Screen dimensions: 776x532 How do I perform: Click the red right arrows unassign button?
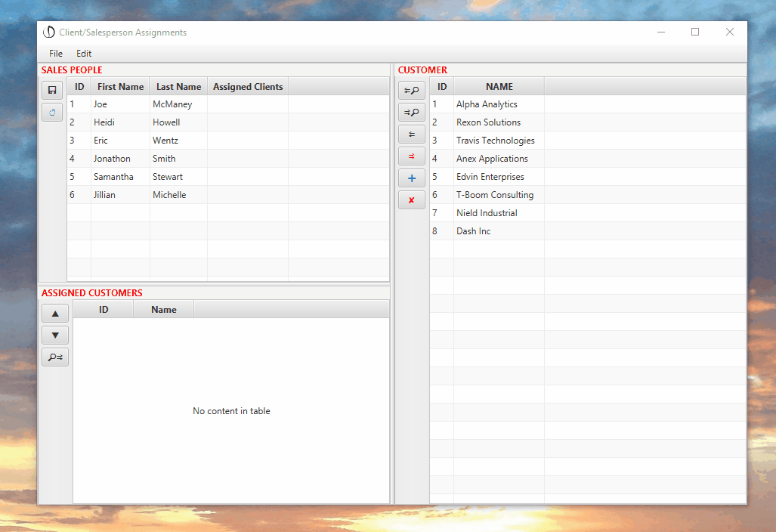point(411,156)
